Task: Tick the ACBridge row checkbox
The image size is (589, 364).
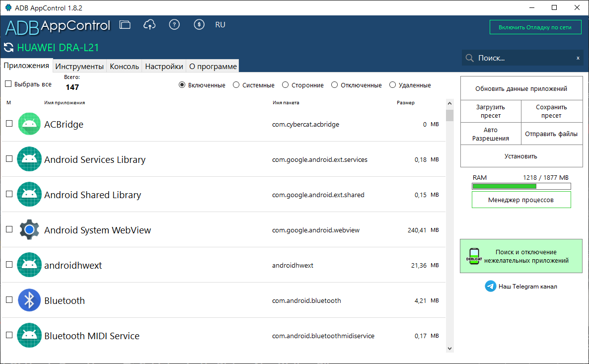Action: pos(9,123)
